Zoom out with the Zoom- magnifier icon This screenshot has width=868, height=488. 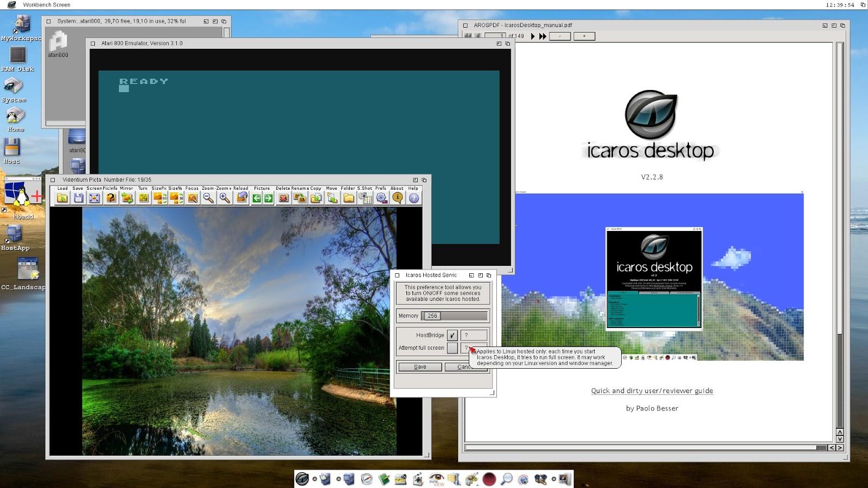[x=208, y=198]
